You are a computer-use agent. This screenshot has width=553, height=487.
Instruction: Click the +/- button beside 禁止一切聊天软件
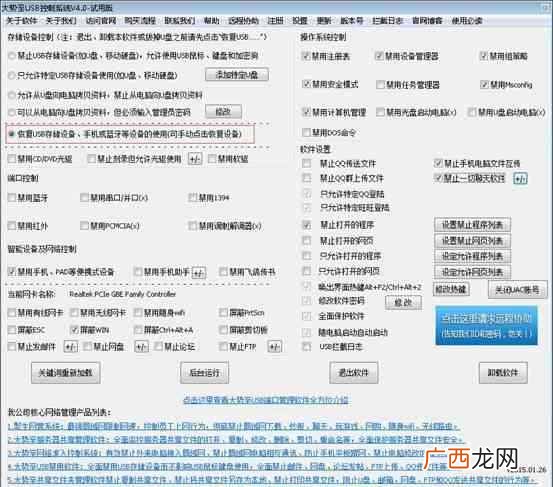click(x=521, y=178)
